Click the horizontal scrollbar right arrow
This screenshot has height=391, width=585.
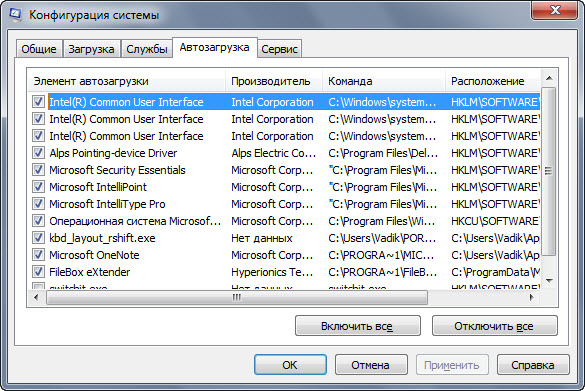pos(531,297)
